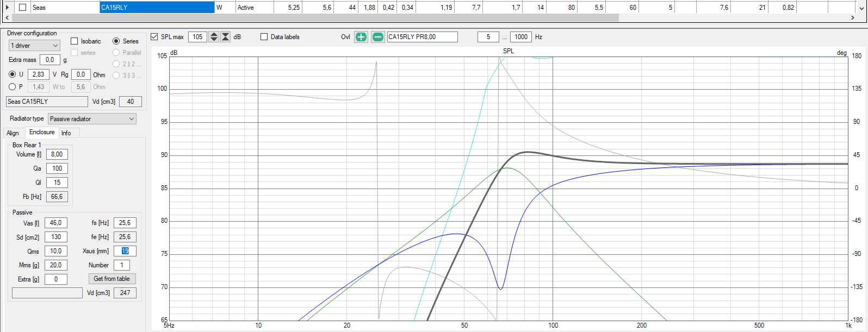Screen dimensions: 868x332
Task: Click the '21' cell in the table row
Action: click(749, 8)
